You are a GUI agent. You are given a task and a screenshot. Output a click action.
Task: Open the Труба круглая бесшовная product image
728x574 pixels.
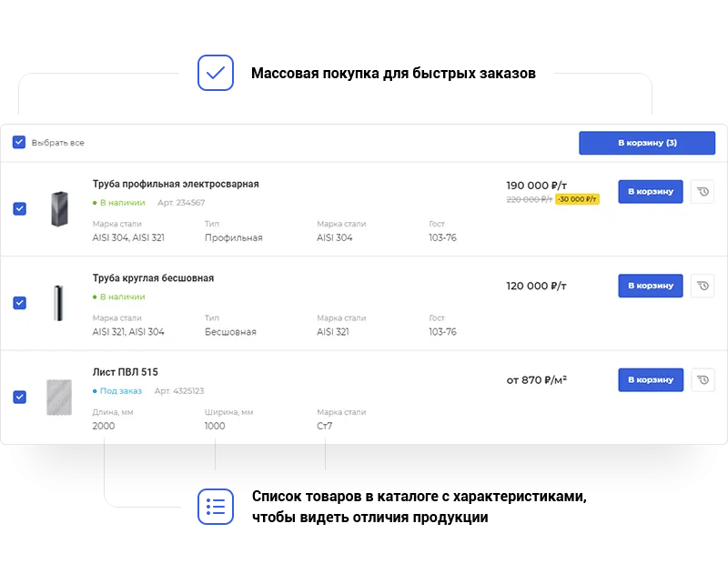click(59, 303)
